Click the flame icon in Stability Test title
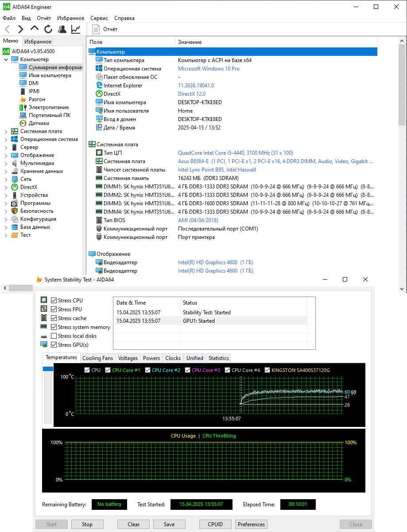 coord(39,280)
